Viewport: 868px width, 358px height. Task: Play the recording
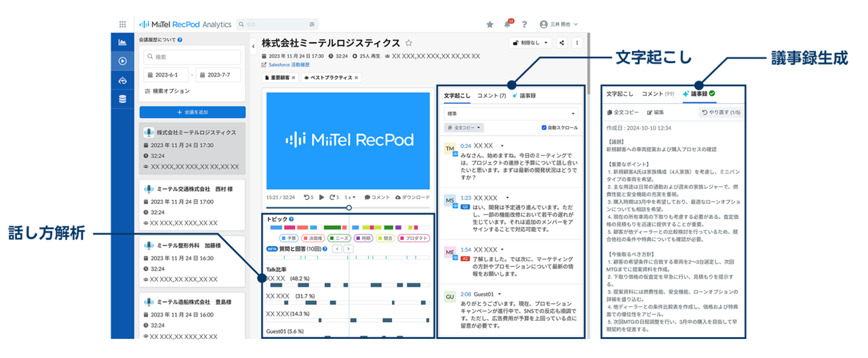pos(322,197)
